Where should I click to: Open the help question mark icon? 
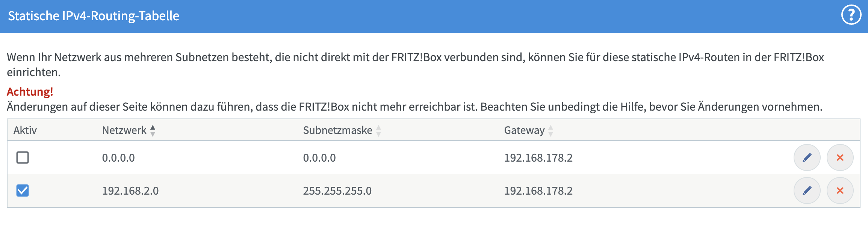[x=851, y=16]
